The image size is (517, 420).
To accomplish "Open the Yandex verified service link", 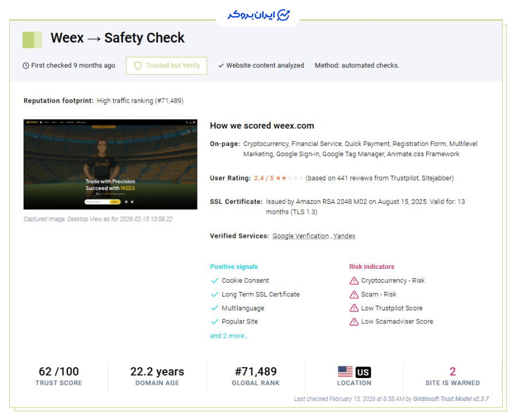I will click(344, 236).
